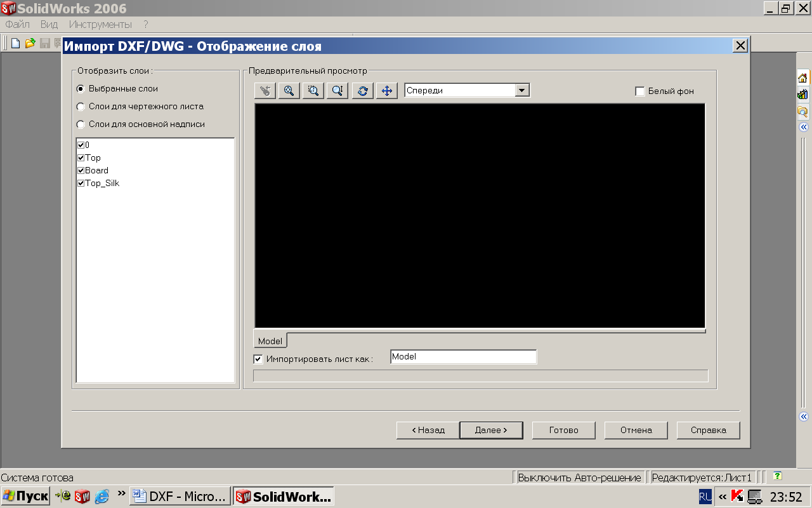Open the SolidWorks Resources house tab
The height and width of the screenshot is (508, 812).
tap(802, 77)
